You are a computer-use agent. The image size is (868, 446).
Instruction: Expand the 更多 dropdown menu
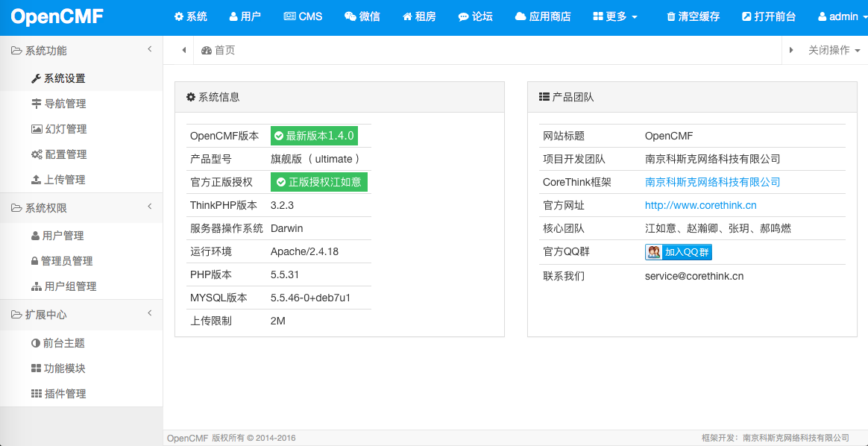pyautogui.click(x=615, y=16)
